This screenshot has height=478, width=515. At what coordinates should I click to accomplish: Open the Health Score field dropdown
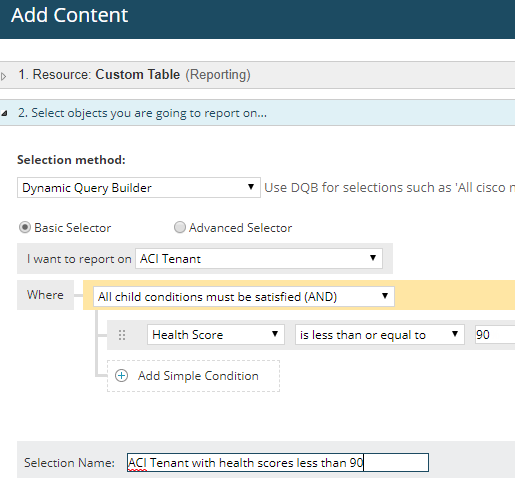tap(216, 334)
